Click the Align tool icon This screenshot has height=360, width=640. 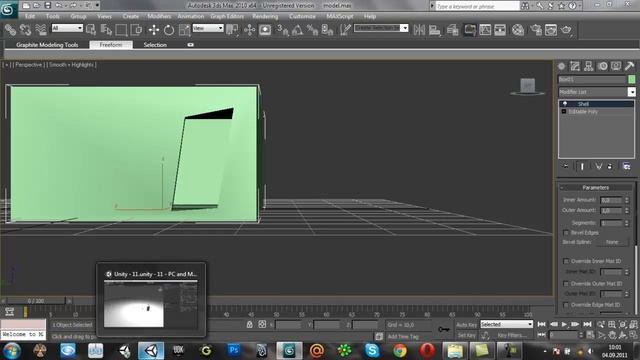tap(435, 30)
